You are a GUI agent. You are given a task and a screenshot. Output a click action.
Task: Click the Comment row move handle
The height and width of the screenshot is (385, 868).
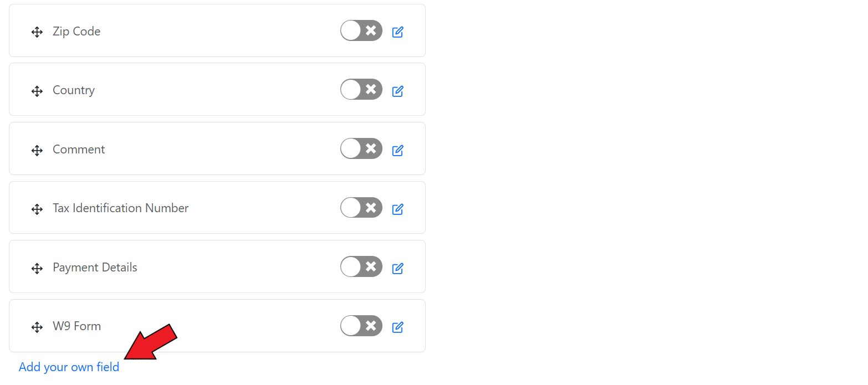[x=37, y=150]
